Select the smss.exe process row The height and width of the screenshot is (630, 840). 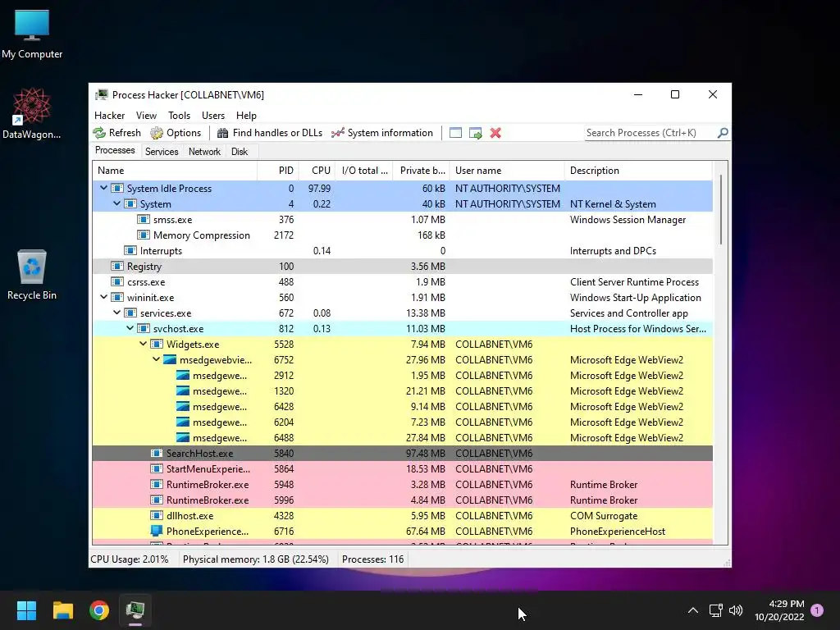pos(403,220)
